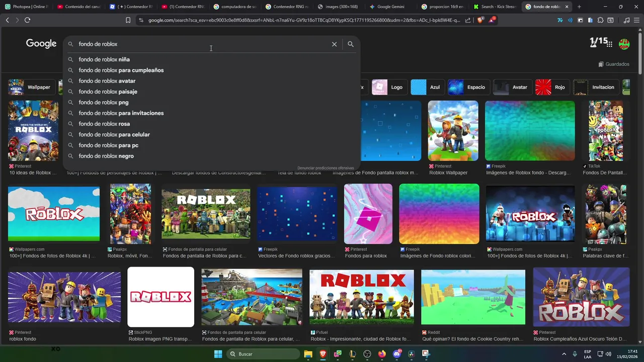The image size is (644, 362).
Task: Click the magnifying glass search button
Action: click(x=351, y=44)
